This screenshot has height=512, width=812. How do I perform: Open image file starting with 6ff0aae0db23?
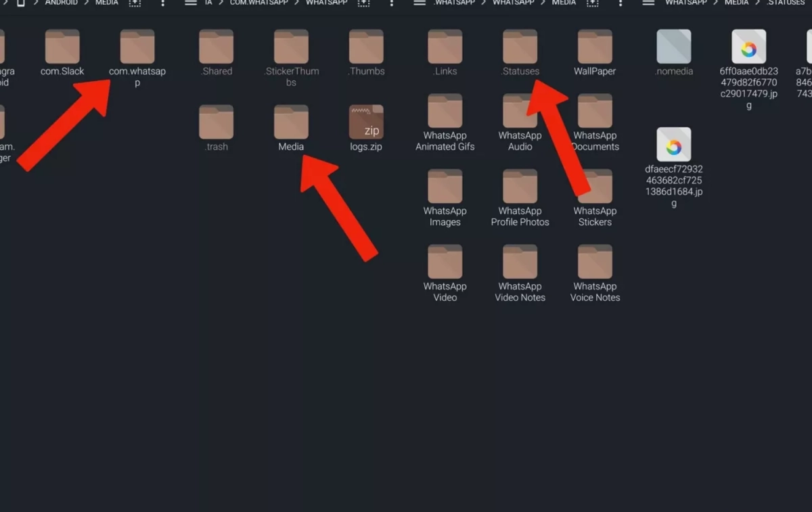tap(748, 47)
